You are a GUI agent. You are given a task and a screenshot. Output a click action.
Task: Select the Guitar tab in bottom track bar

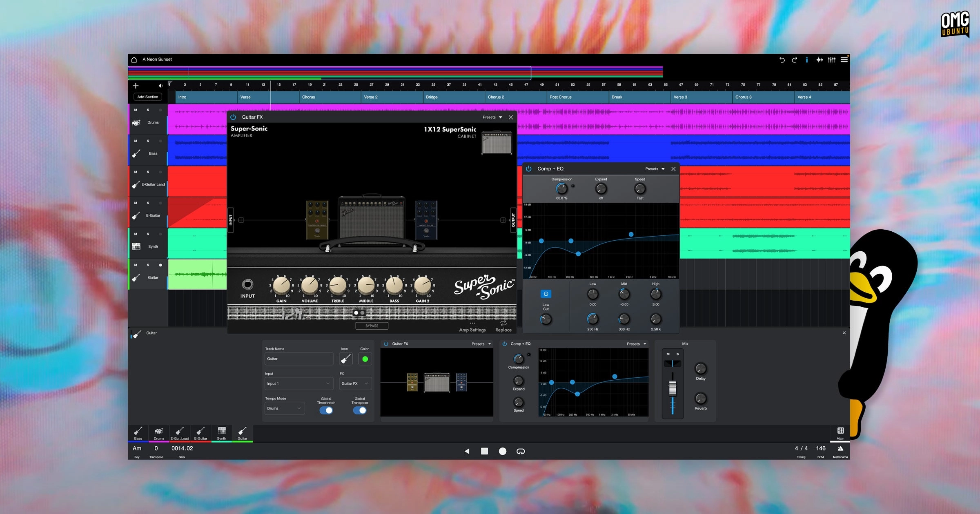click(243, 433)
